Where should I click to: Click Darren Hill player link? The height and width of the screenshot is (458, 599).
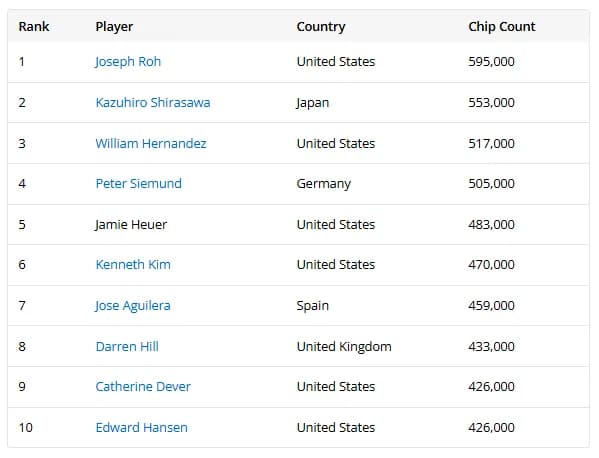pos(127,347)
